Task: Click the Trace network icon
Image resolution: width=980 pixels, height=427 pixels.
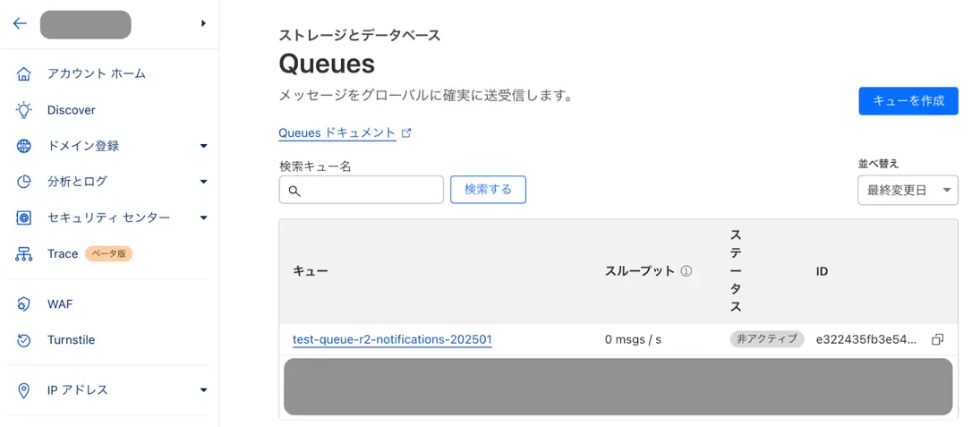Action: [x=24, y=254]
